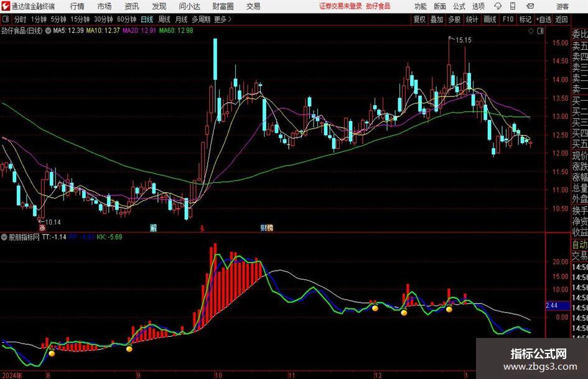
Task: Click the 15.15 high price label
Action: point(463,40)
